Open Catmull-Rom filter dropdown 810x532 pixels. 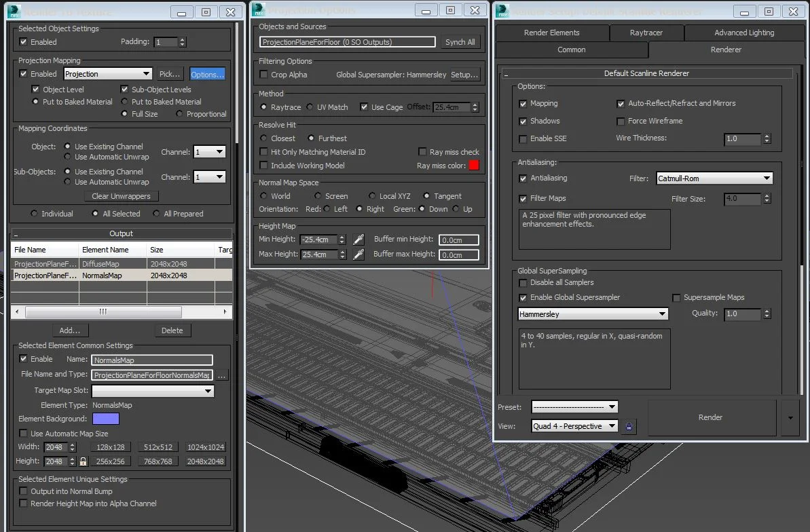pos(714,178)
